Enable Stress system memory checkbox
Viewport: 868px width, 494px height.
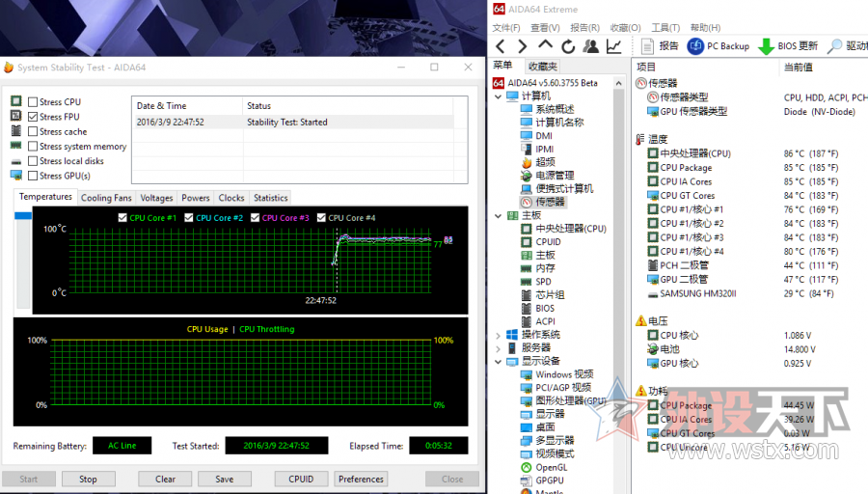33,147
